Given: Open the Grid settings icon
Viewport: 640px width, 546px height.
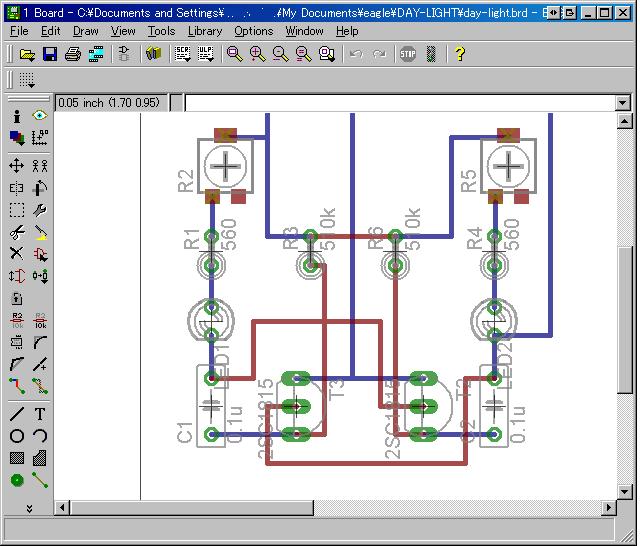Looking at the screenshot, I should (27, 80).
